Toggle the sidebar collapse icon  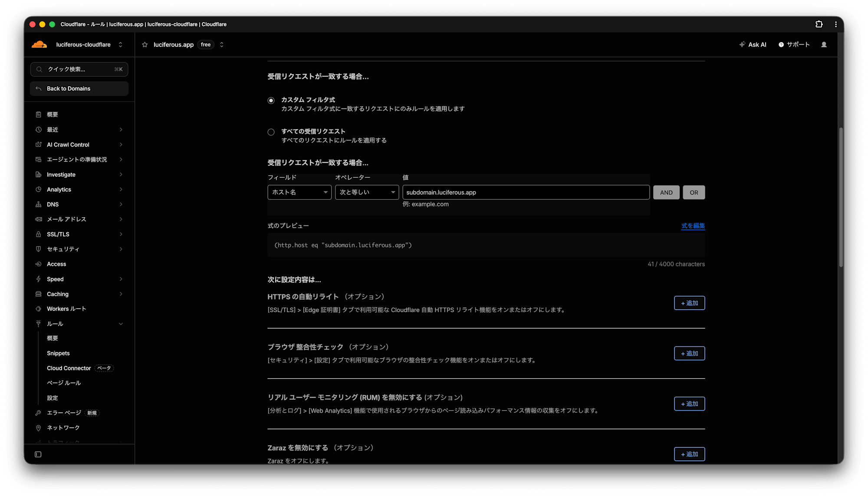[38, 454]
